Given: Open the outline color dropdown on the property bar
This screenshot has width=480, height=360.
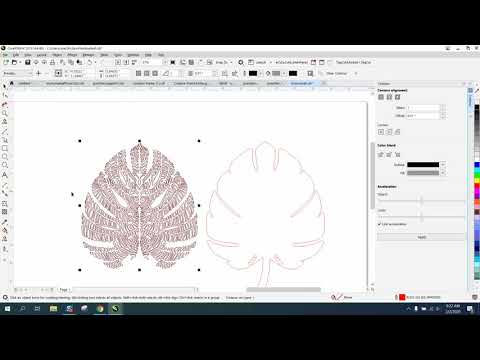Looking at the screenshot, I should click(261, 73).
